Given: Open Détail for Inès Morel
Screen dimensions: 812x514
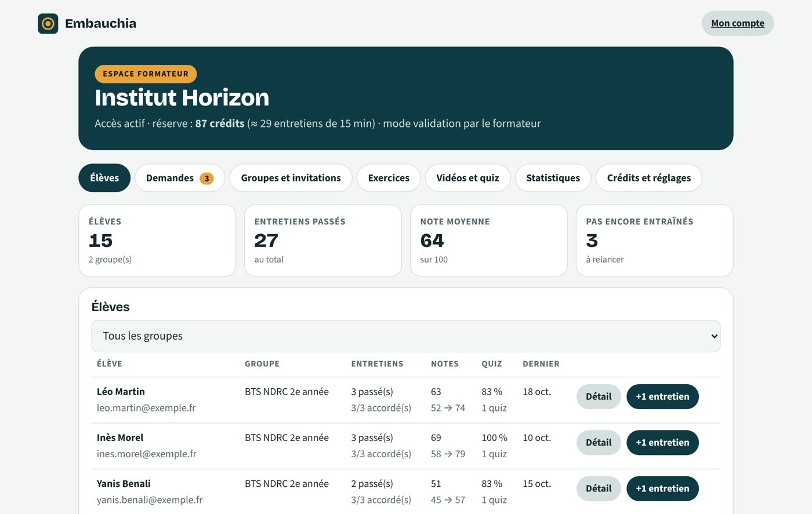Looking at the screenshot, I should [x=599, y=443].
